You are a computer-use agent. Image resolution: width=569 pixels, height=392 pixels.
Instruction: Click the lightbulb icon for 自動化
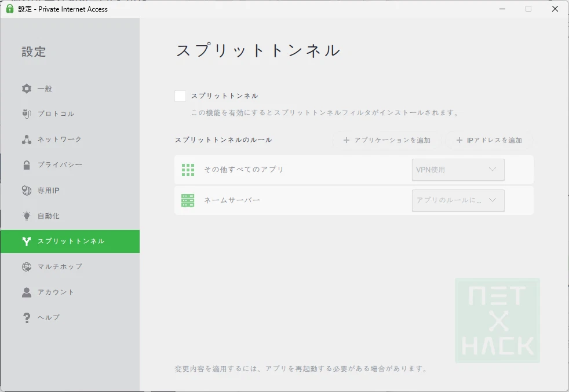27,216
